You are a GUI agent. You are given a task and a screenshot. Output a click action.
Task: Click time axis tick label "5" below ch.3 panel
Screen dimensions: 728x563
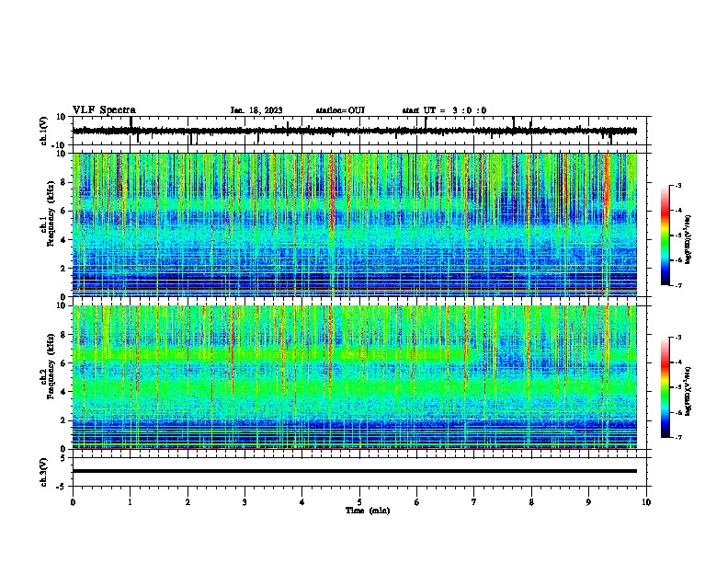(x=359, y=501)
